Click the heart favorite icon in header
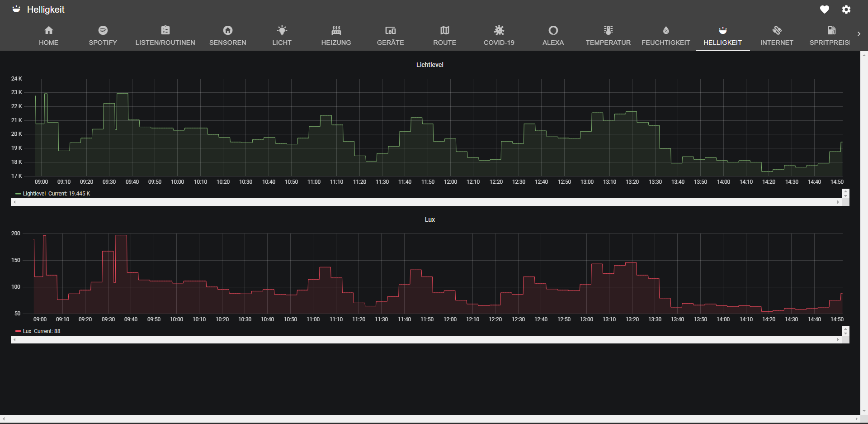 (x=825, y=10)
